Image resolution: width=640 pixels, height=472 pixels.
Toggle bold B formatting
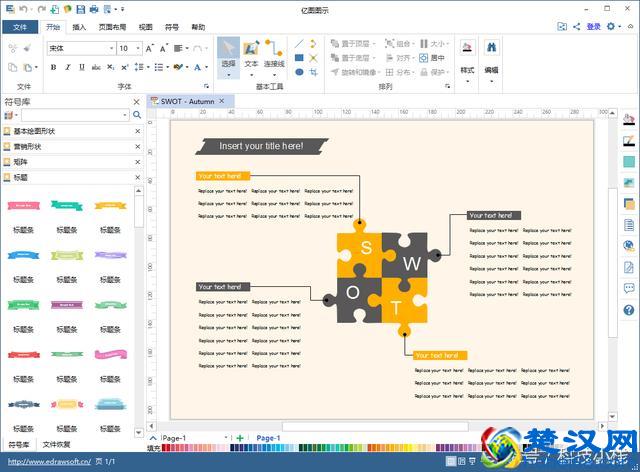click(53, 67)
